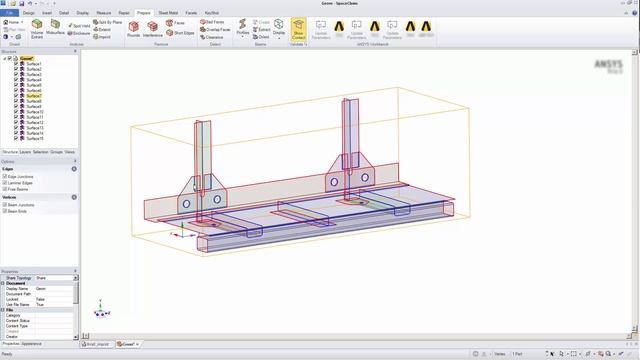Select the Midsurface tool
This screenshot has height=360, width=640.
point(55,27)
